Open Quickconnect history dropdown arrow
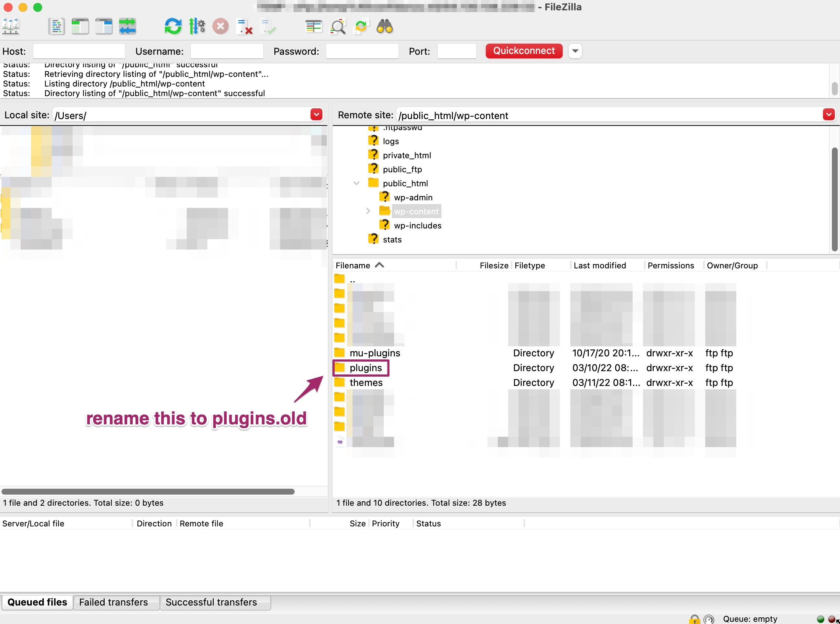Image resolution: width=840 pixels, height=624 pixels. pos(575,51)
